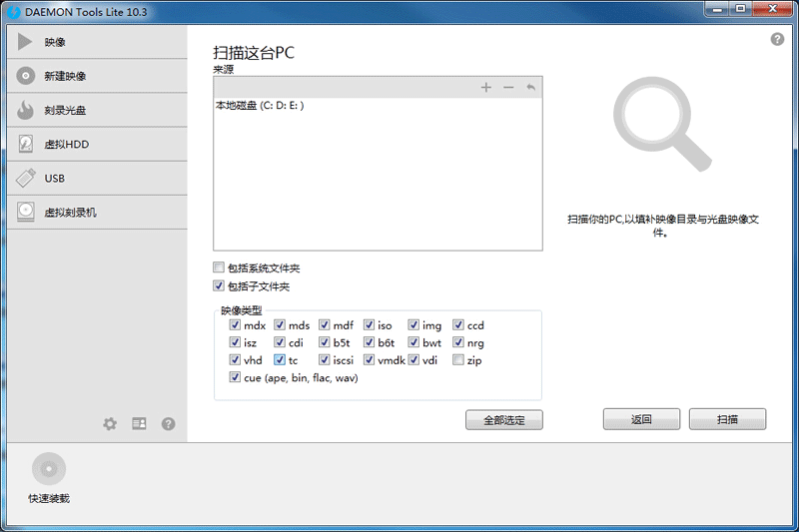Uncheck 包括子文件夹 checkbox
Viewport: 799px width, 532px height.
coord(219,285)
